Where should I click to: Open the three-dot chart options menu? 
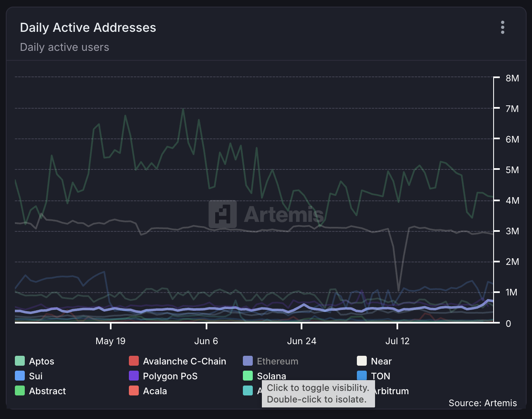click(x=502, y=27)
